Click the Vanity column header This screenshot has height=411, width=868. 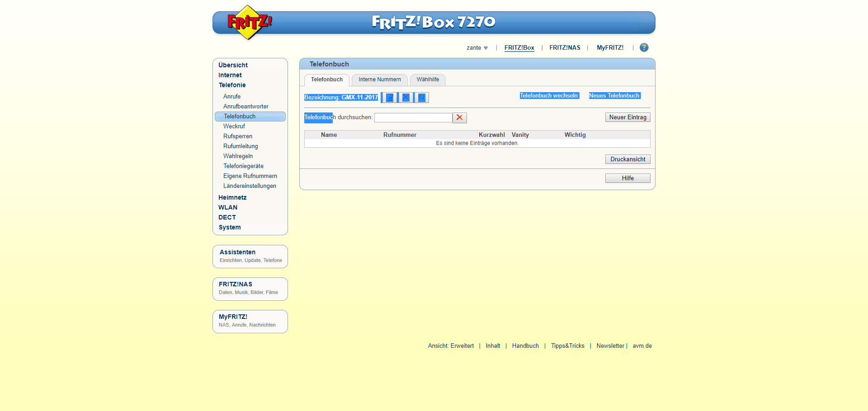click(x=520, y=135)
